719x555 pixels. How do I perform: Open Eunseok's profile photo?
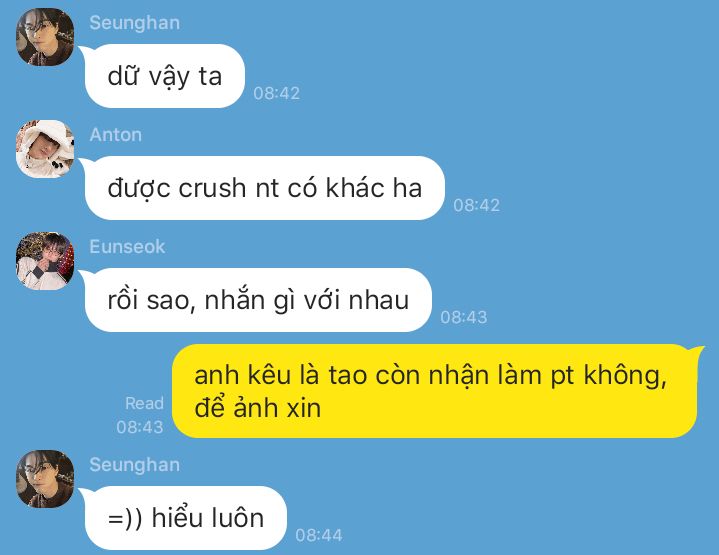45,261
